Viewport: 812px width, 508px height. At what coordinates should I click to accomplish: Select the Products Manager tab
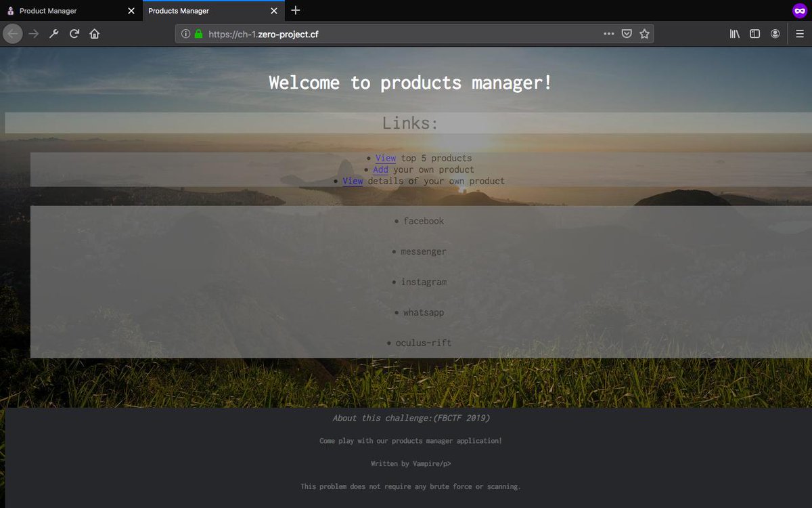click(x=213, y=11)
